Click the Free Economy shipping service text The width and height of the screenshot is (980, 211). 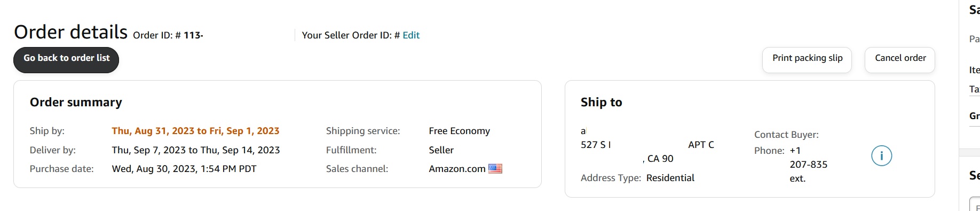(459, 131)
